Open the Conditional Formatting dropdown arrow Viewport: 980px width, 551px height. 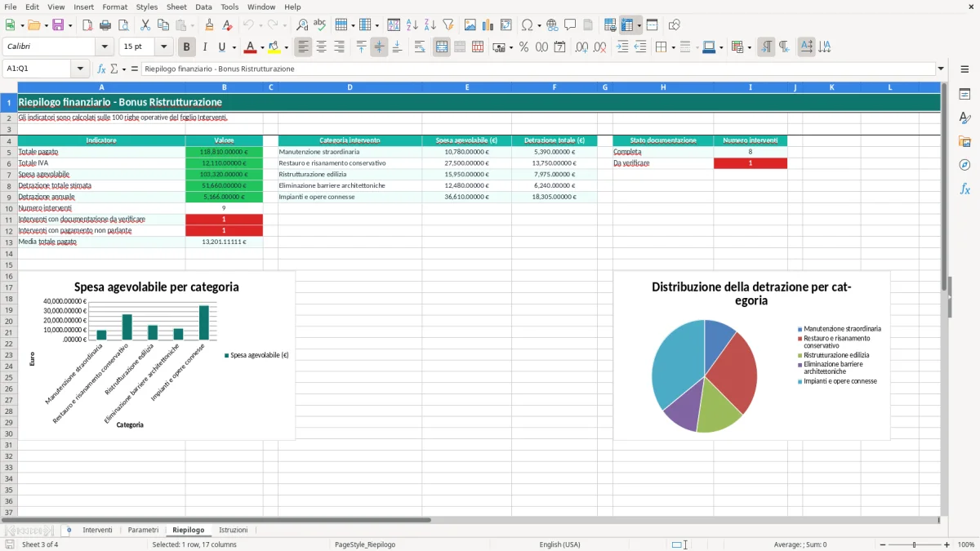click(x=749, y=47)
